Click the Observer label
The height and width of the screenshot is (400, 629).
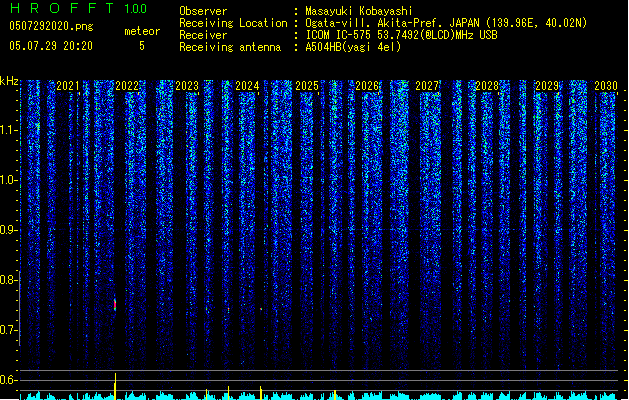click(203, 11)
